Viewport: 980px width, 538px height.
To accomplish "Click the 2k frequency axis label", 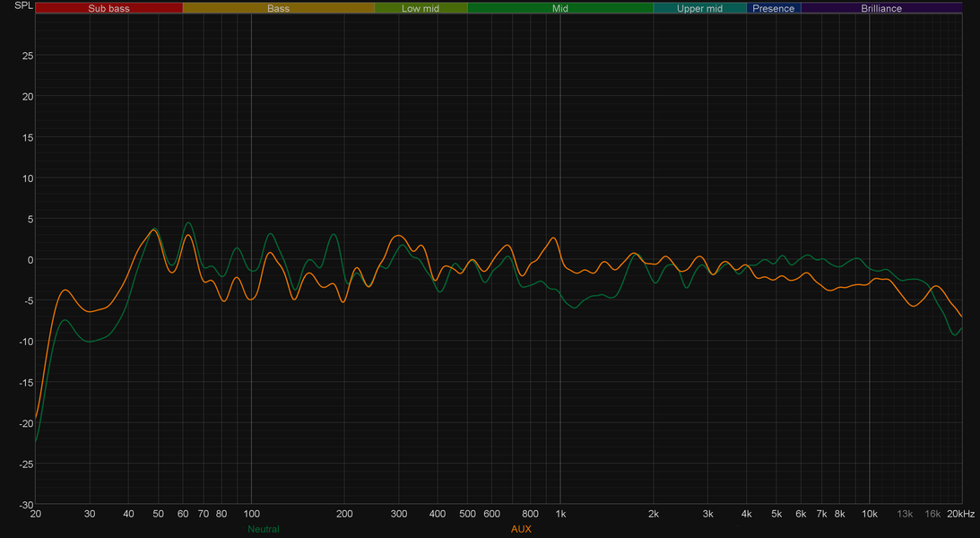I will tap(654, 515).
